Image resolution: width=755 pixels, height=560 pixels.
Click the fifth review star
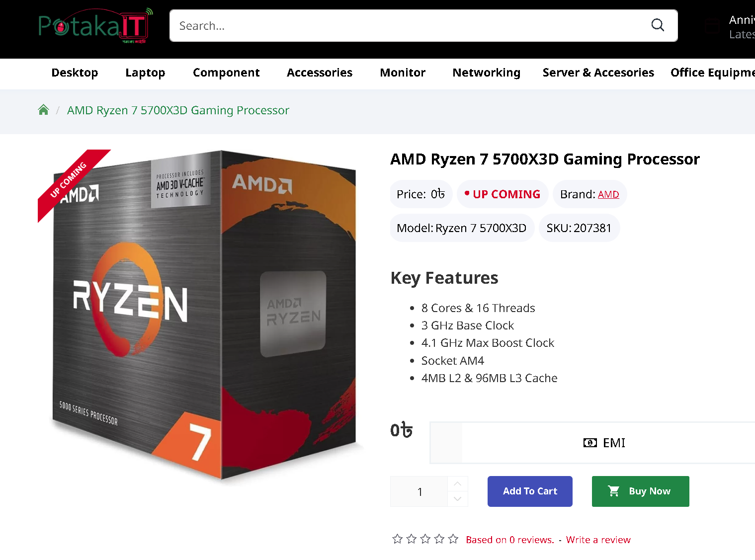pos(453,539)
